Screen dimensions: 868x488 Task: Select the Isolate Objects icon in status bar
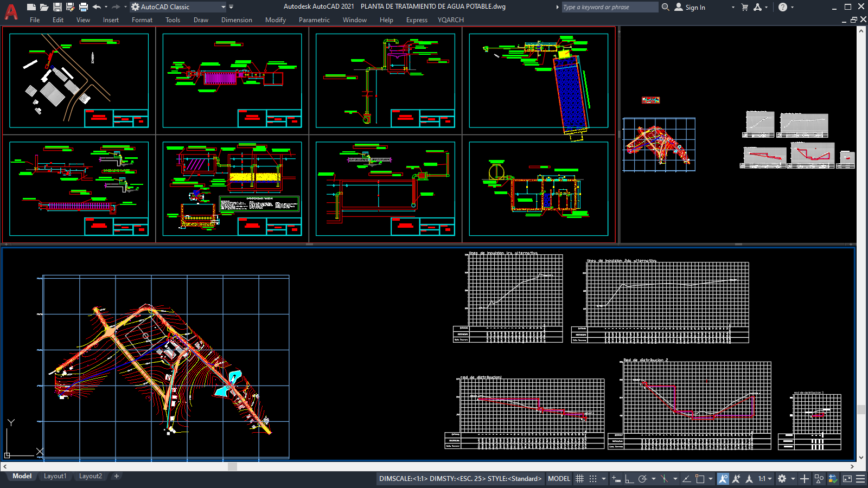pyautogui.click(x=819, y=479)
